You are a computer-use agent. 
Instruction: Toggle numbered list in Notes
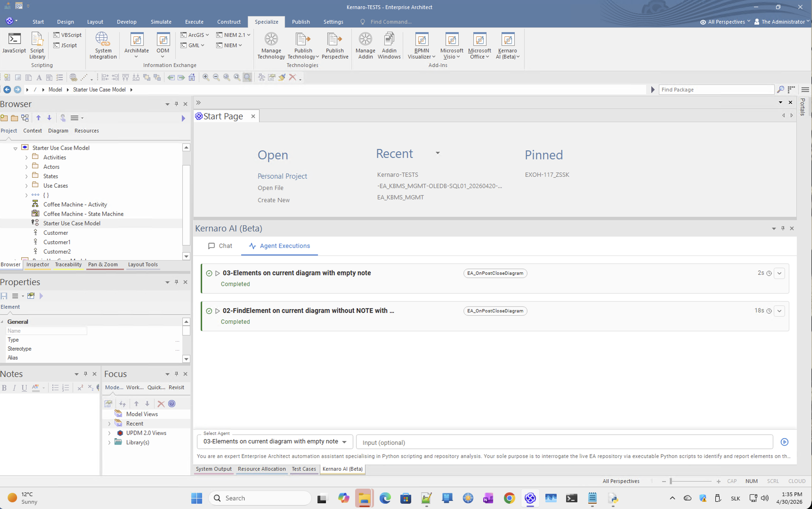tap(66, 388)
